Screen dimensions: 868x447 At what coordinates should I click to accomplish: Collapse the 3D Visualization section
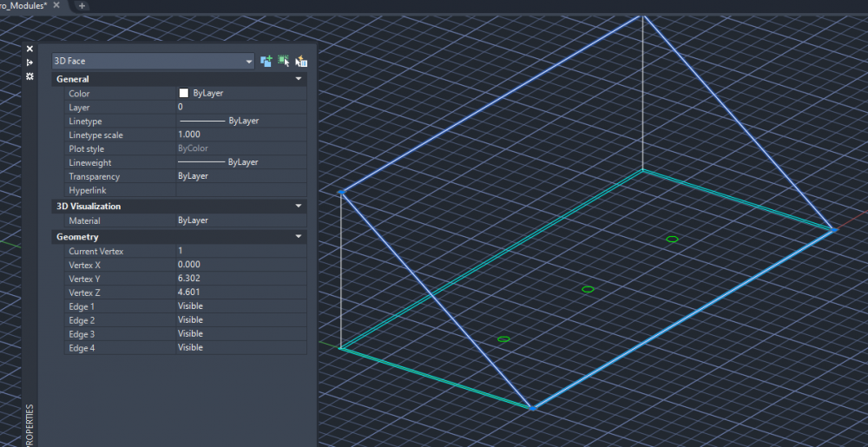tap(299, 207)
